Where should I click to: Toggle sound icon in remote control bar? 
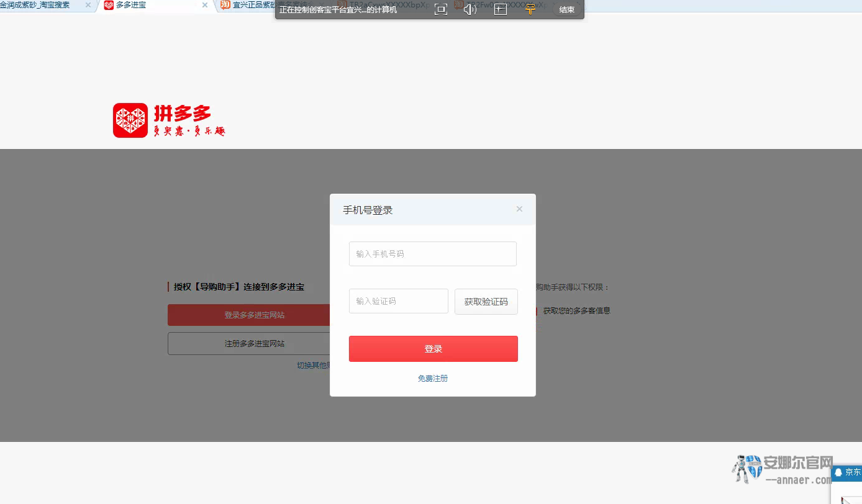(470, 9)
